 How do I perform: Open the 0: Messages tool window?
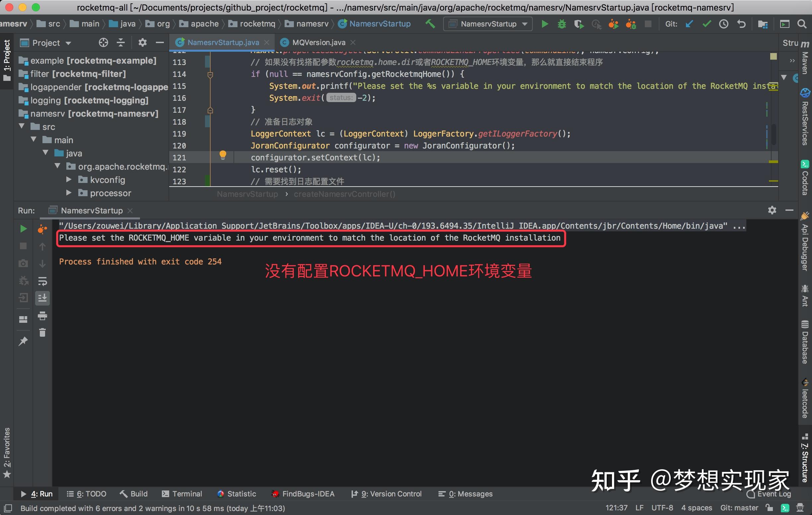pos(465,494)
